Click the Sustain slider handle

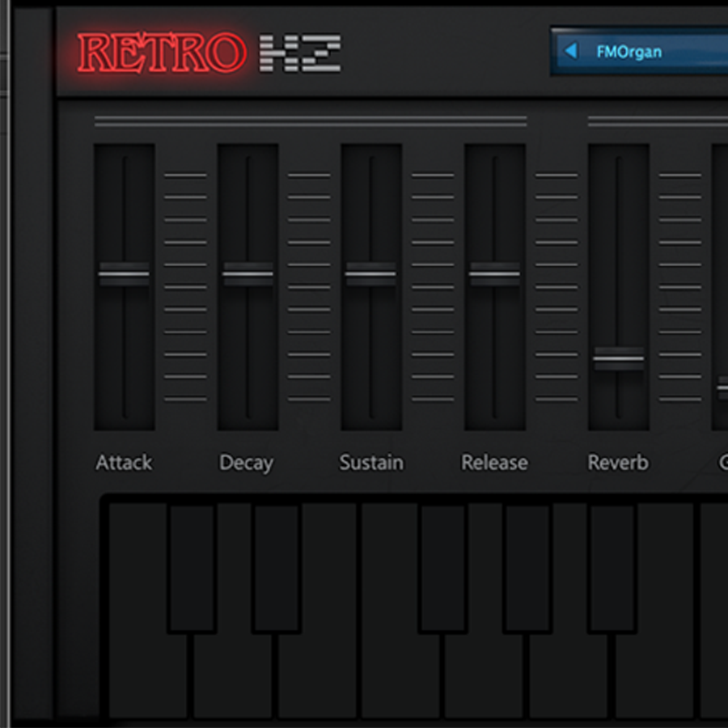(x=372, y=273)
